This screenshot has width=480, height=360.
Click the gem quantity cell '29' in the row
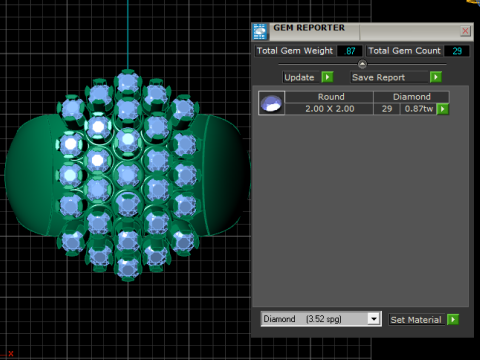pos(387,109)
